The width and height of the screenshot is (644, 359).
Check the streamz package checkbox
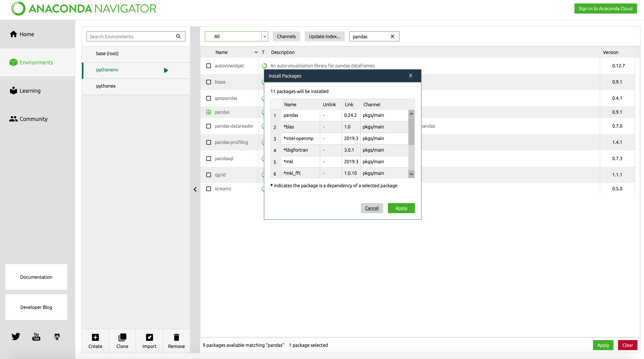tap(208, 189)
